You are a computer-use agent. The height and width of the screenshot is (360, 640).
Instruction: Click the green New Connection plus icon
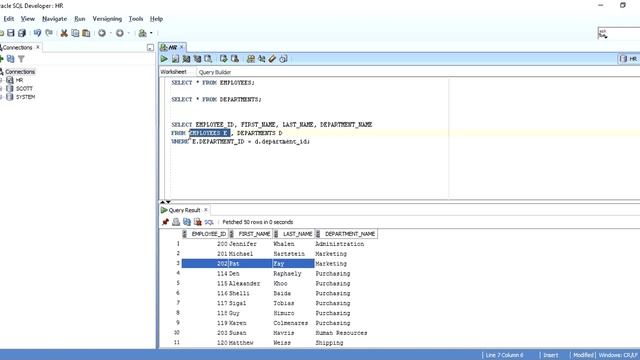(2, 59)
